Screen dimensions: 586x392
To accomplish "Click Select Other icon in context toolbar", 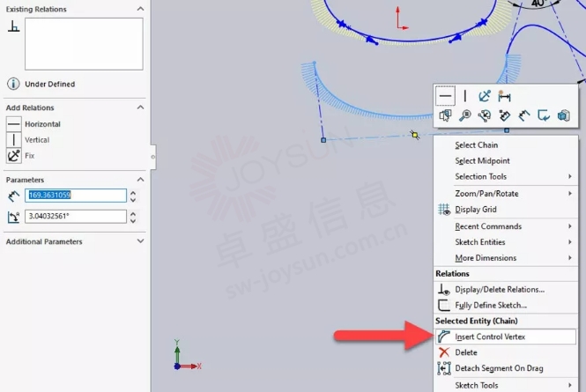I will click(x=445, y=115).
